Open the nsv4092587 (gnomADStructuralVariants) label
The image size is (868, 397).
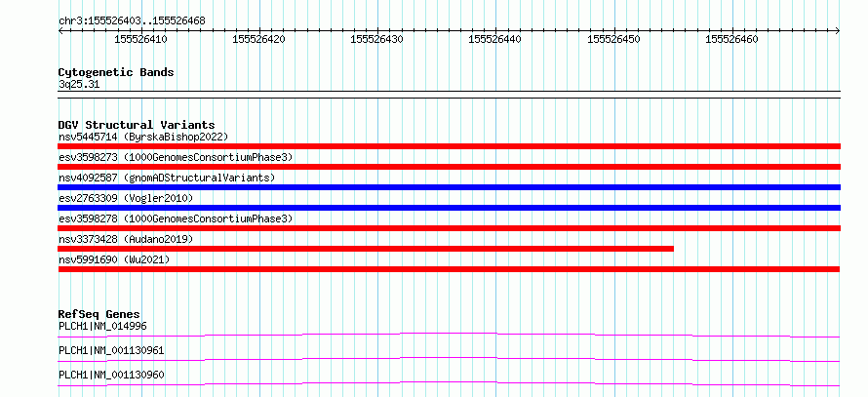point(167,178)
